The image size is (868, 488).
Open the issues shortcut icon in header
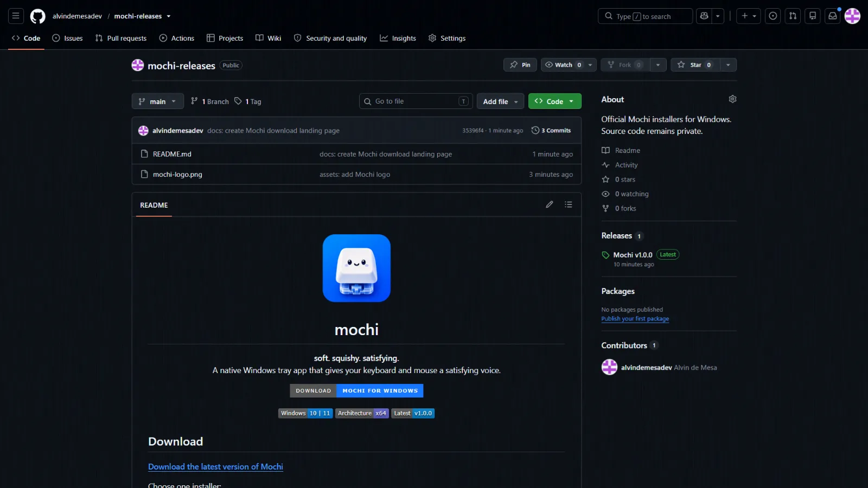pos(773,16)
